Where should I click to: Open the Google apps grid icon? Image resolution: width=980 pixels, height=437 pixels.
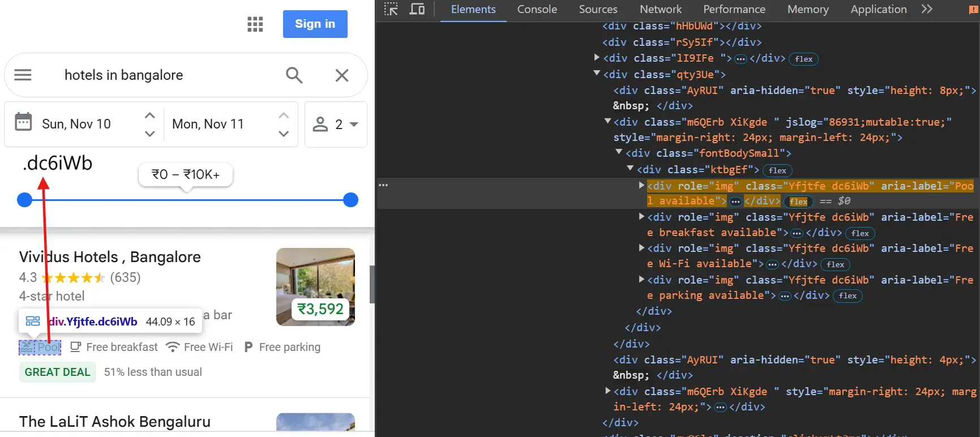(255, 24)
